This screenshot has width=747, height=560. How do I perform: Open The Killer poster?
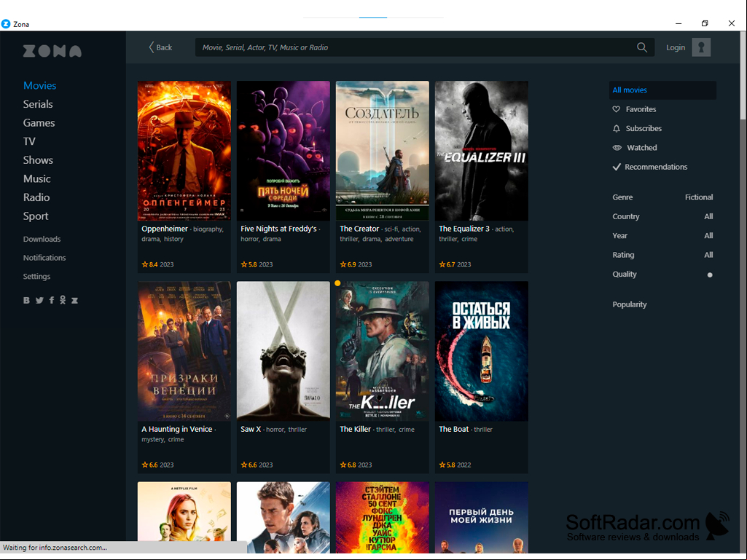382,351
